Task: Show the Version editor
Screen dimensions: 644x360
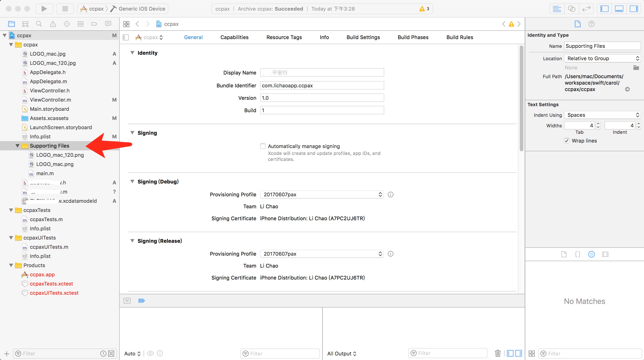Action: point(586,9)
